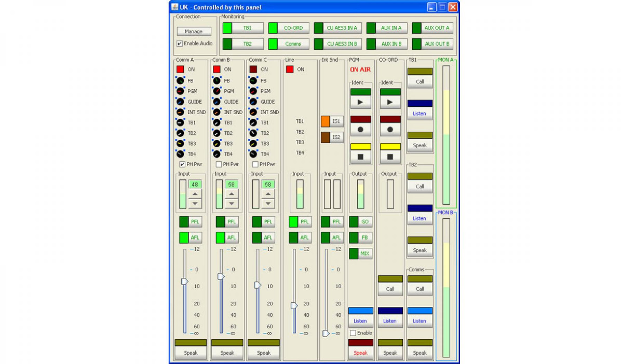Click the Comm B GUIDE knob
Screen dimensions: 623x364
216,102
